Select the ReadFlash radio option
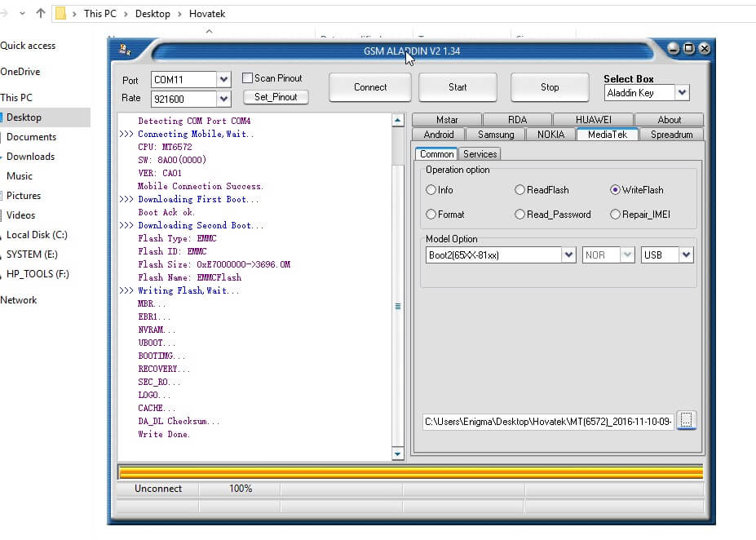Viewport: 756px width, 540px height. 520,190
